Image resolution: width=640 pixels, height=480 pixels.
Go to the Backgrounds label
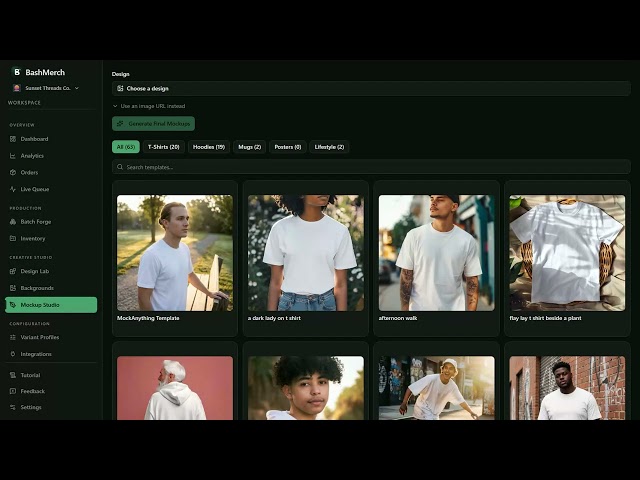tap(37, 288)
